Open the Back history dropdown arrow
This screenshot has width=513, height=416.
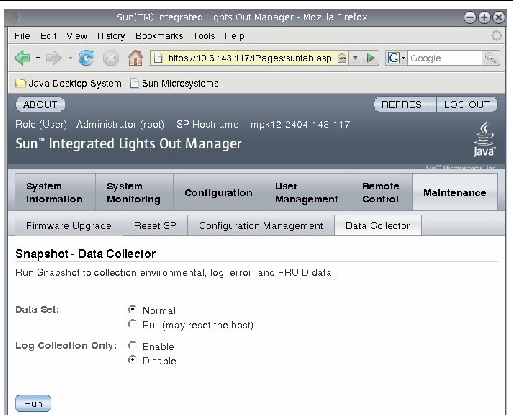pyautogui.click(x=38, y=58)
